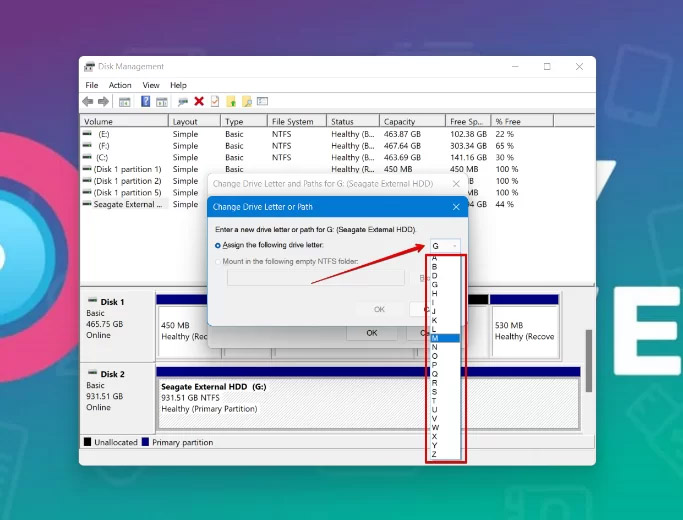Open the Help menu
The width and height of the screenshot is (683, 520).
(178, 85)
